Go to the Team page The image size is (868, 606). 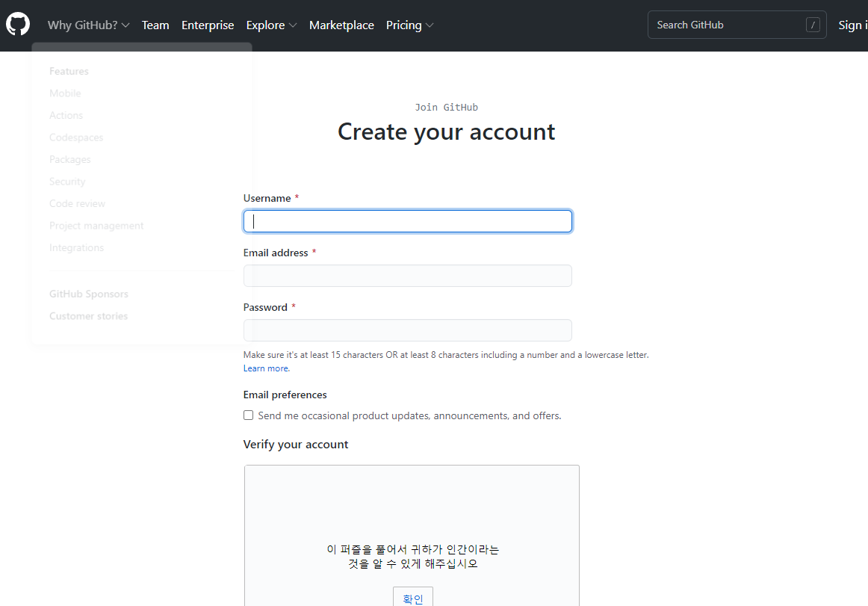[155, 25]
